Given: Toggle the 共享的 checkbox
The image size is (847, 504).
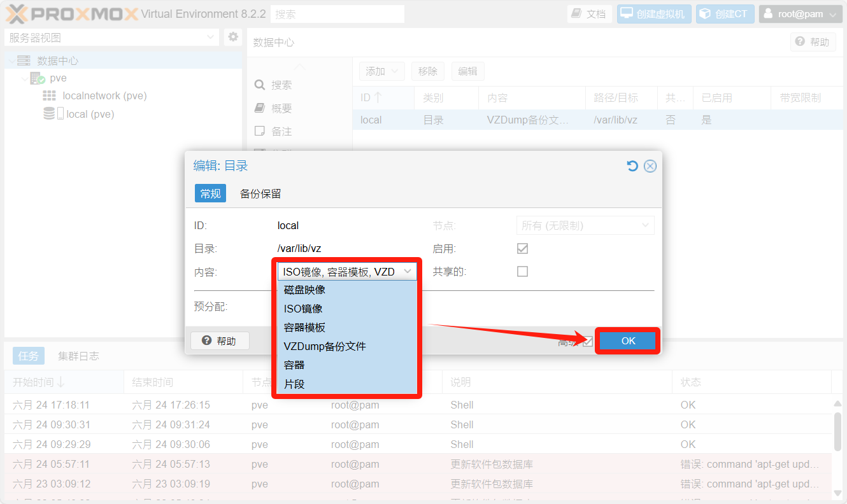Looking at the screenshot, I should tap(522, 272).
